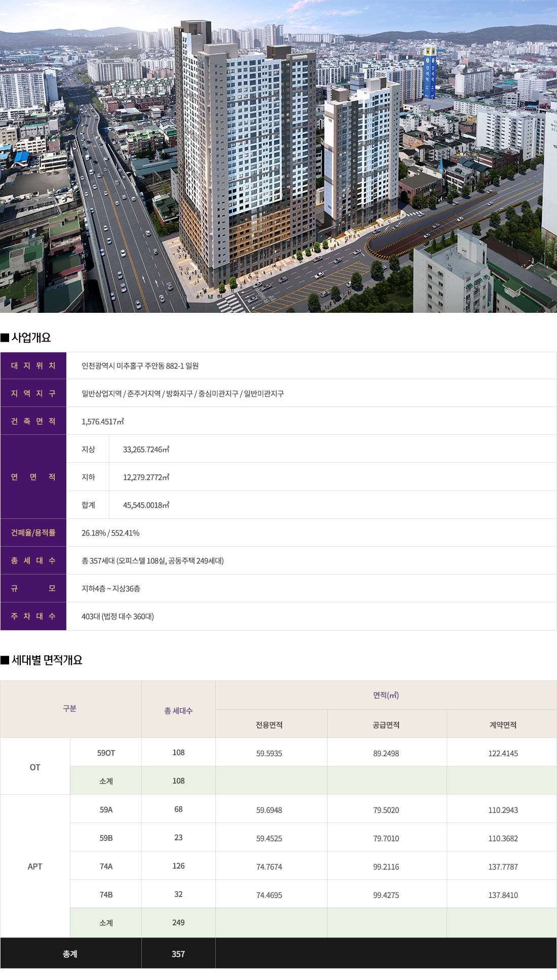Select the 사업개요 section heading
The image size is (557, 980).
31,338
